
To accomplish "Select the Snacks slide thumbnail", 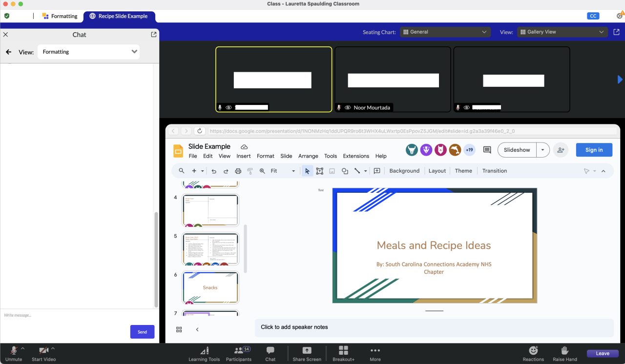I will point(210,287).
